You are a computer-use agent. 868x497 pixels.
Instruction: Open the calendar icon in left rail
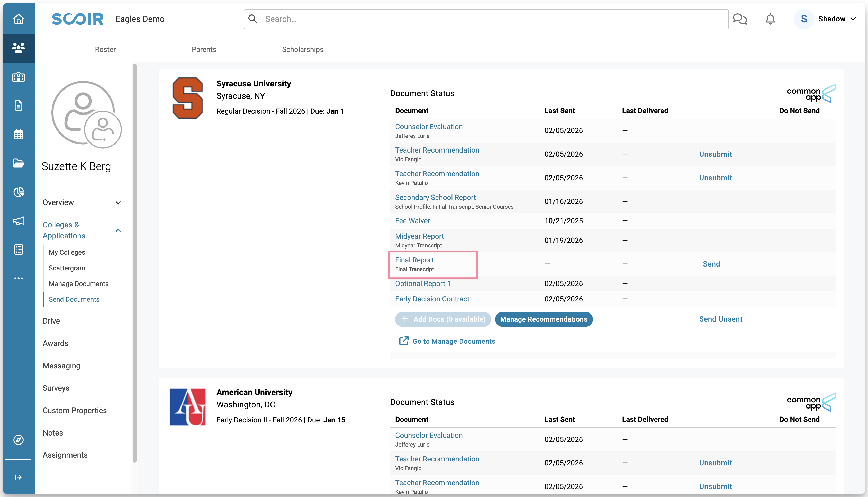[19, 135]
